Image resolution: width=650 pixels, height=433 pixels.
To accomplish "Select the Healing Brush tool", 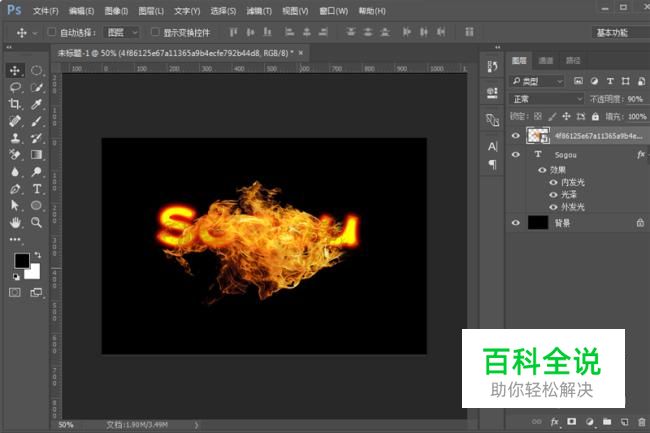I will (x=15, y=121).
